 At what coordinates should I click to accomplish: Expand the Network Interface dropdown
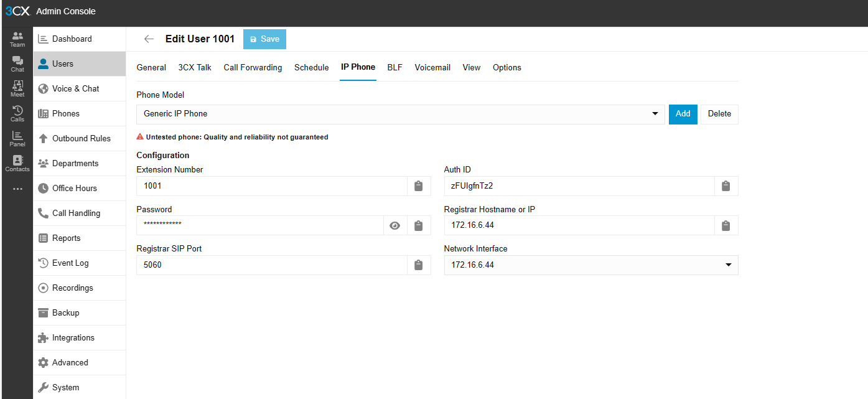point(591,265)
